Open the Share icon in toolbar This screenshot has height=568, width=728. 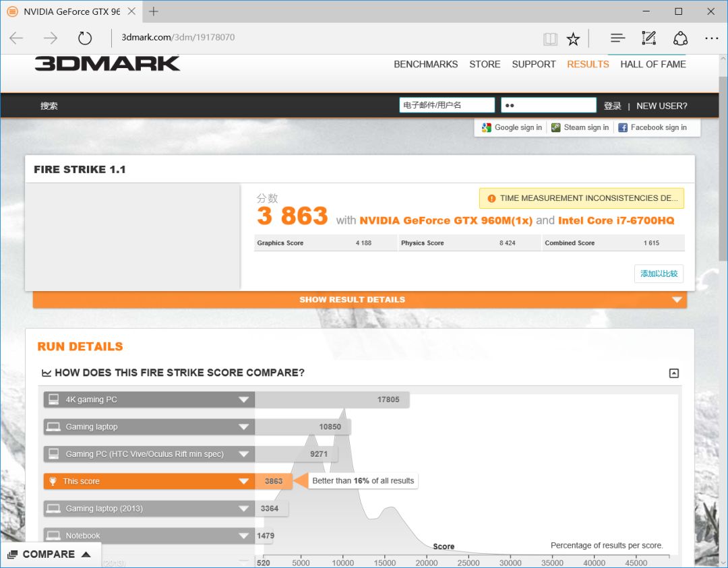[680, 38]
